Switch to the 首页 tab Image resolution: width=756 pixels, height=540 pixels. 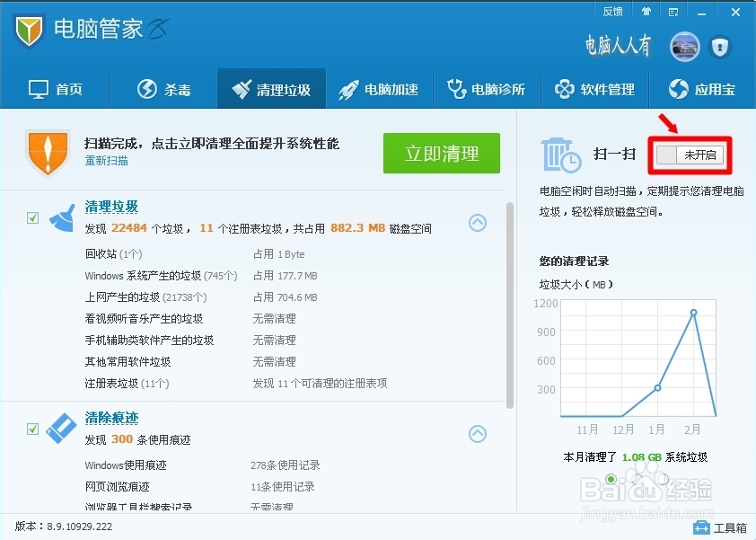pos(56,89)
